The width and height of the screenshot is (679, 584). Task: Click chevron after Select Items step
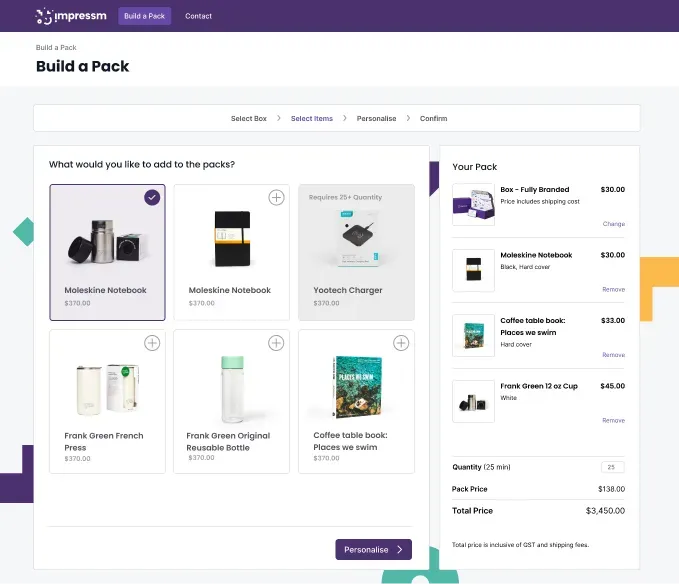point(345,118)
